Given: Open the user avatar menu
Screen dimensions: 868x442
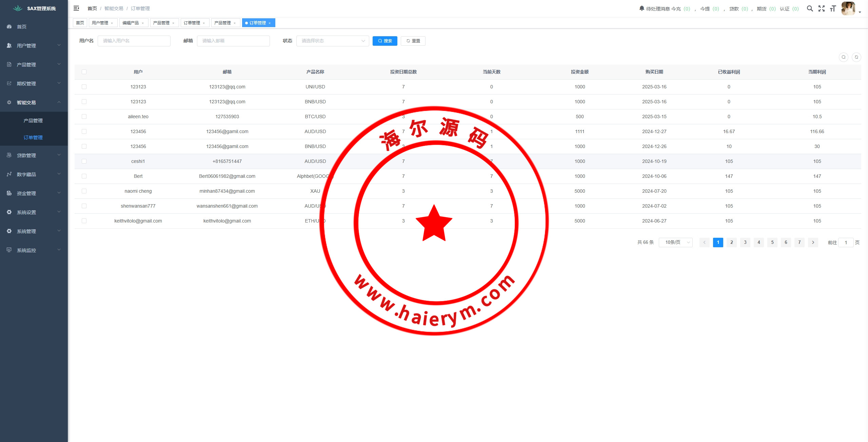Looking at the screenshot, I should coord(848,8).
